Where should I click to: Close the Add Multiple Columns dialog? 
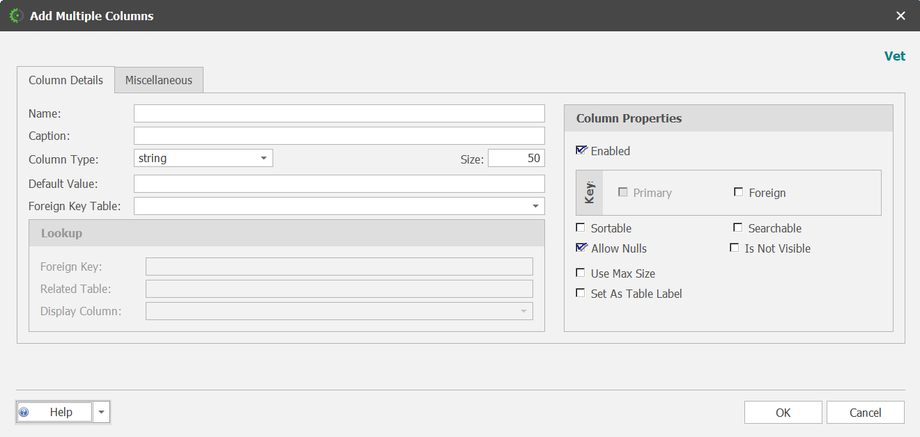900,16
